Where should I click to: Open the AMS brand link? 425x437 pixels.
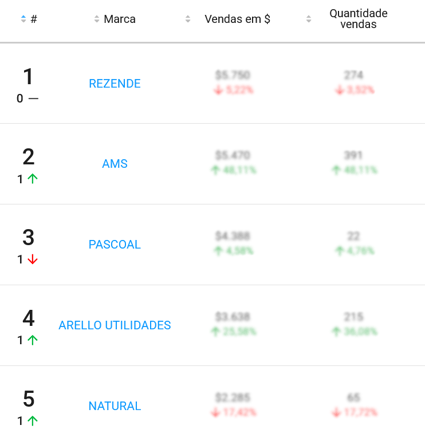click(115, 164)
